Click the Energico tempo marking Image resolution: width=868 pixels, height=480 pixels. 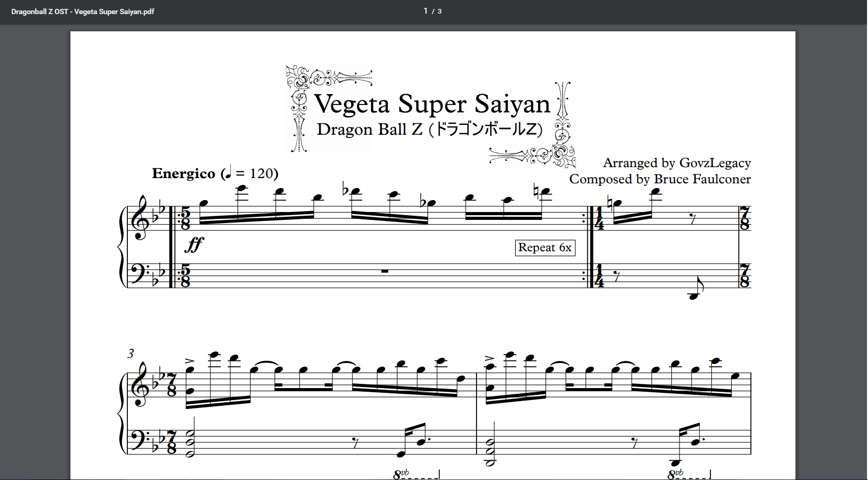pos(183,173)
